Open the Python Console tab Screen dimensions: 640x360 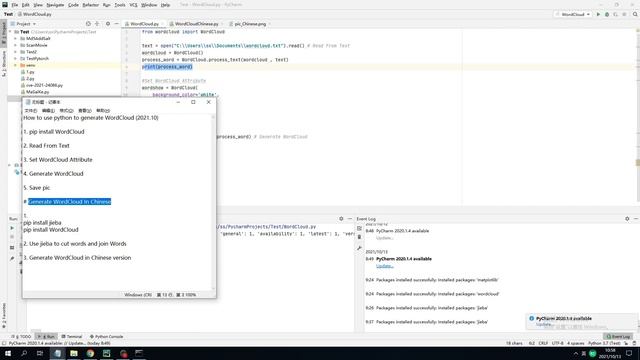click(x=107, y=337)
